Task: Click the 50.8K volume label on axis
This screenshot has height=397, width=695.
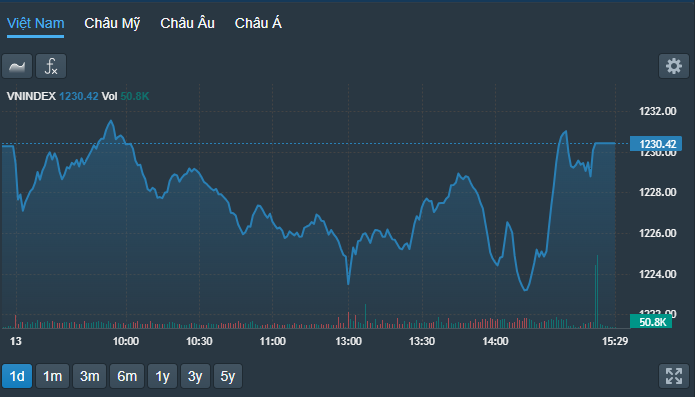Action: [x=651, y=322]
